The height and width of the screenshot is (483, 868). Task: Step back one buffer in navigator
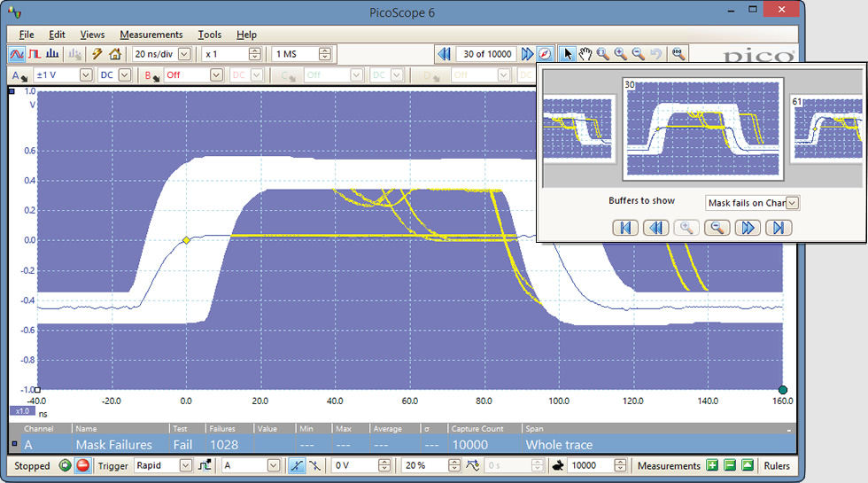click(x=656, y=228)
